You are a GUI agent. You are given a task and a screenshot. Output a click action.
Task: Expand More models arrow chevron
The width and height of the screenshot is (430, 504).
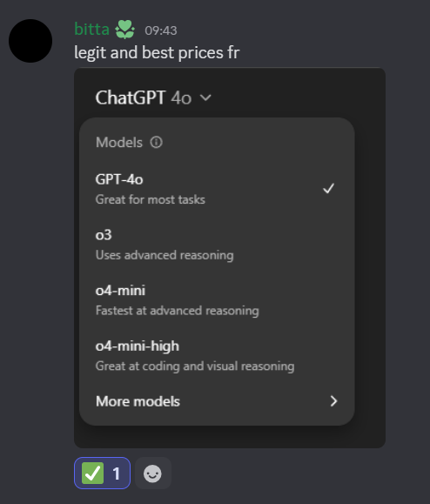pos(334,401)
